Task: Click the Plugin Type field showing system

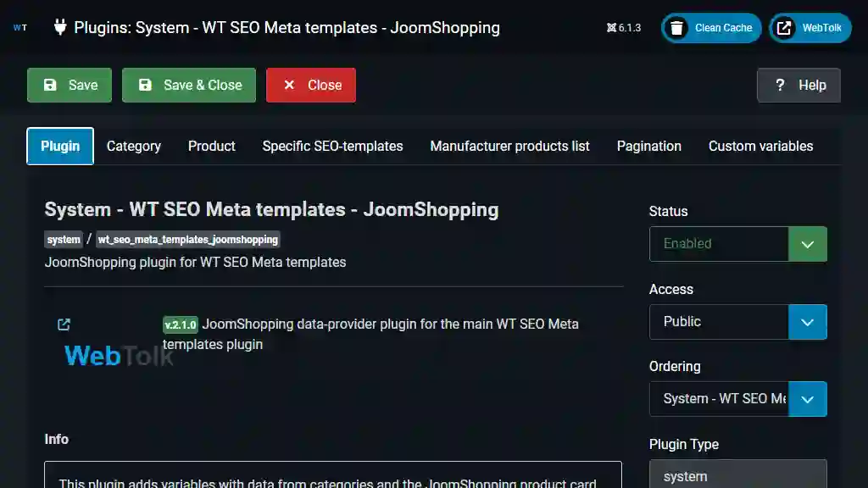Action: point(738,474)
